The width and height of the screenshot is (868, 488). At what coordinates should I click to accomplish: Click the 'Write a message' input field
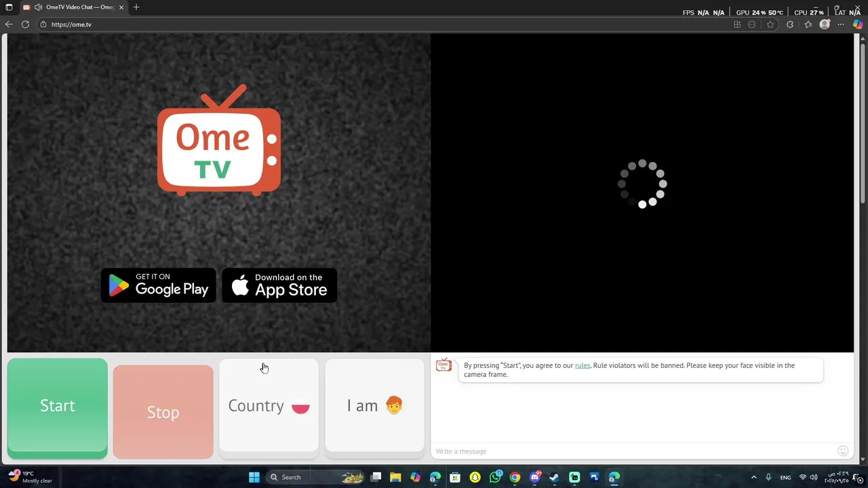(x=634, y=451)
